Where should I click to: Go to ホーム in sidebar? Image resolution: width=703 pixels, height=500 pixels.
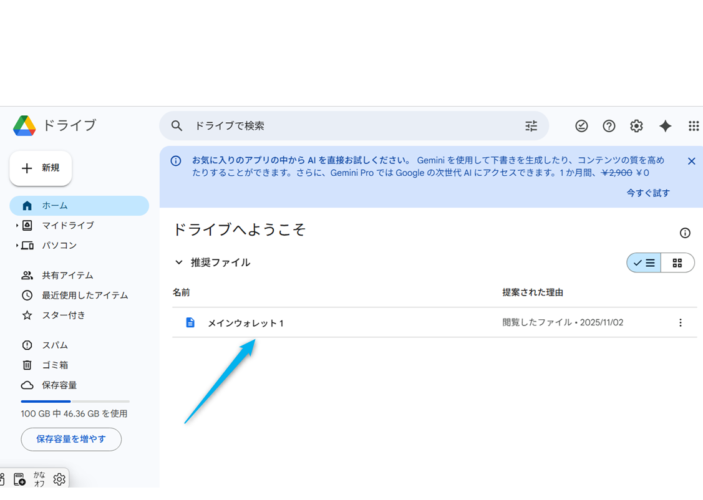point(79,206)
